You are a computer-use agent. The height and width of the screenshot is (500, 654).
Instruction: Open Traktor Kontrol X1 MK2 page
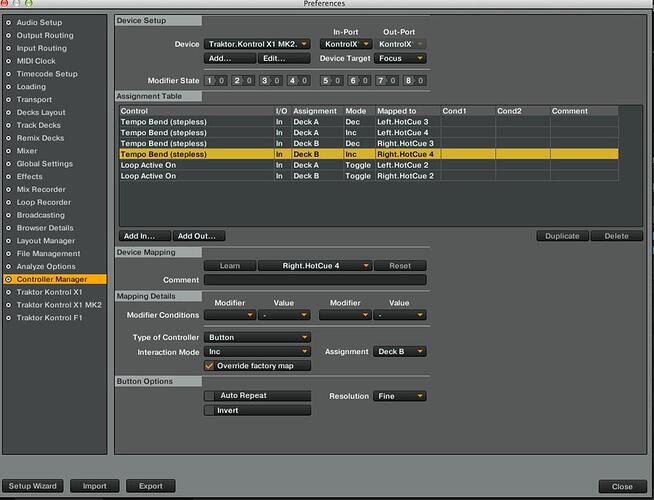click(59, 305)
